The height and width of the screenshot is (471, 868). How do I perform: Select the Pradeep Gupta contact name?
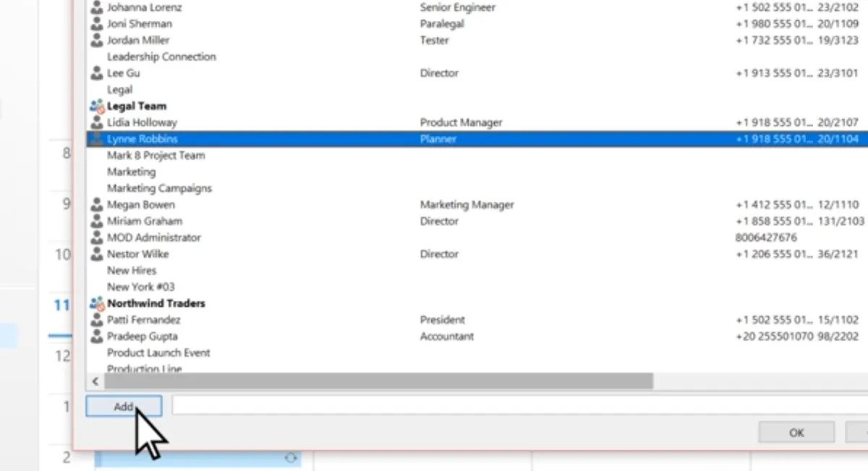pyautogui.click(x=142, y=336)
